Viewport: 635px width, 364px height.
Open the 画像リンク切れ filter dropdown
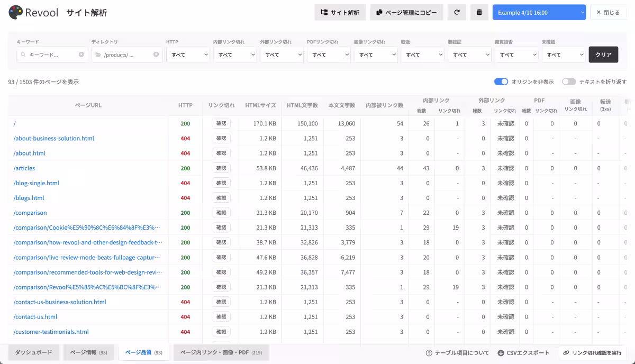click(376, 54)
